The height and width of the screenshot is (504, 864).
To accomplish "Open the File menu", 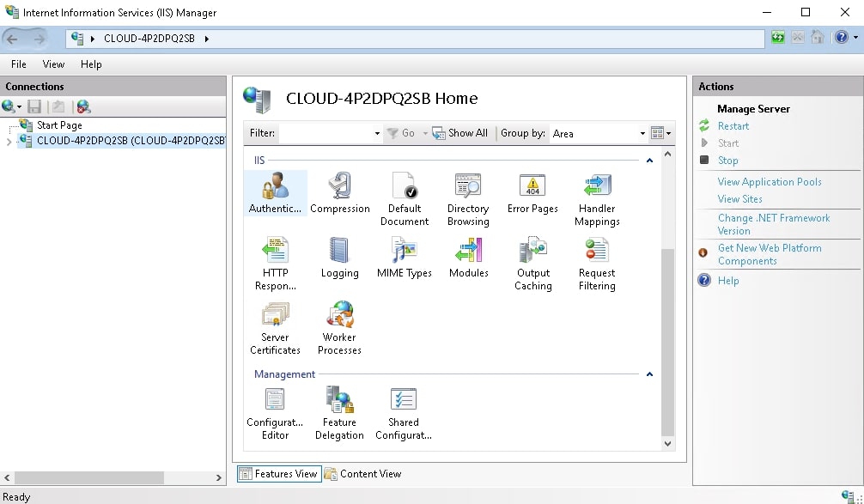I will pyautogui.click(x=19, y=64).
